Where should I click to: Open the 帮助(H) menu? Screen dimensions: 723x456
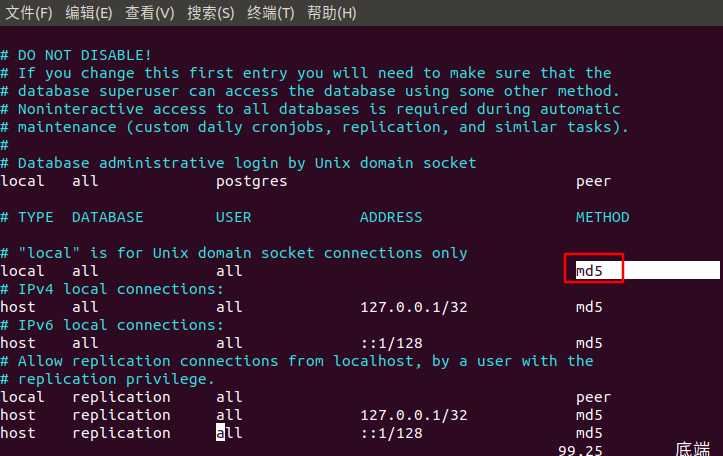332,13
